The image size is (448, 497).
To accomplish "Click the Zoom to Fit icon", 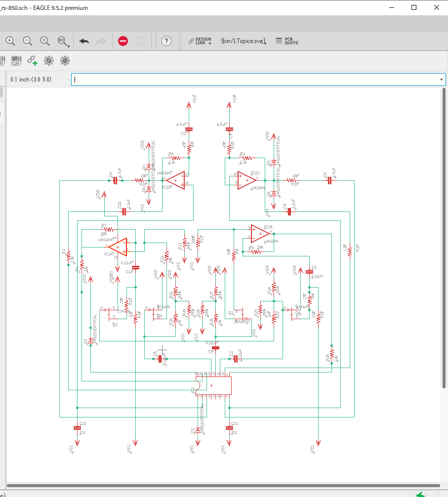I will point(44,41).
